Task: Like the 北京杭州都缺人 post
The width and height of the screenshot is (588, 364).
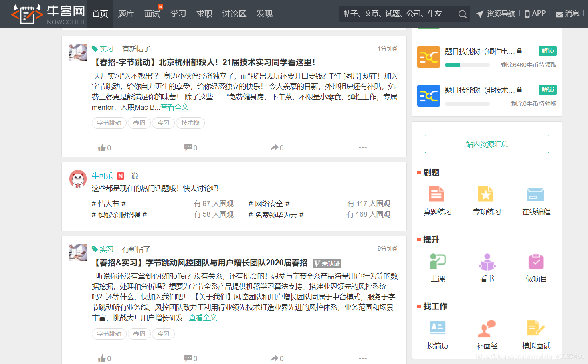Action: pyautogui.click(x=105, y=148)
